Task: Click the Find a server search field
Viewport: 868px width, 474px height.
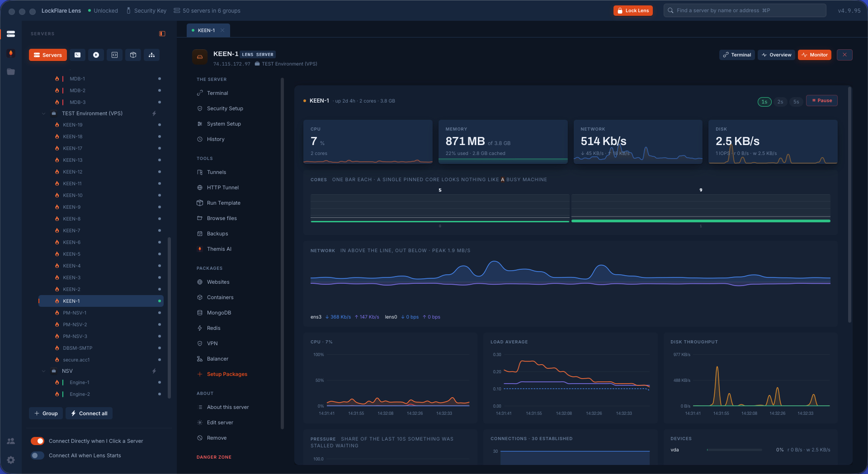Action: [745, 10]
